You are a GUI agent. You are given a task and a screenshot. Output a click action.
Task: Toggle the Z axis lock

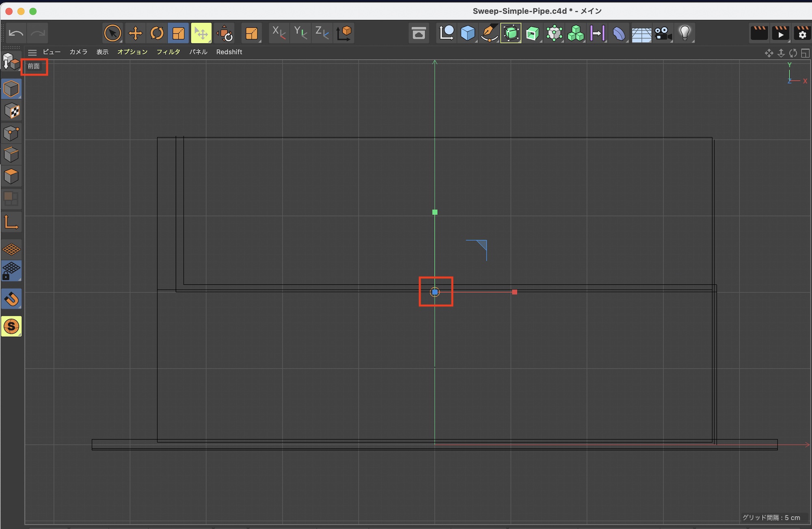[322, 33]
